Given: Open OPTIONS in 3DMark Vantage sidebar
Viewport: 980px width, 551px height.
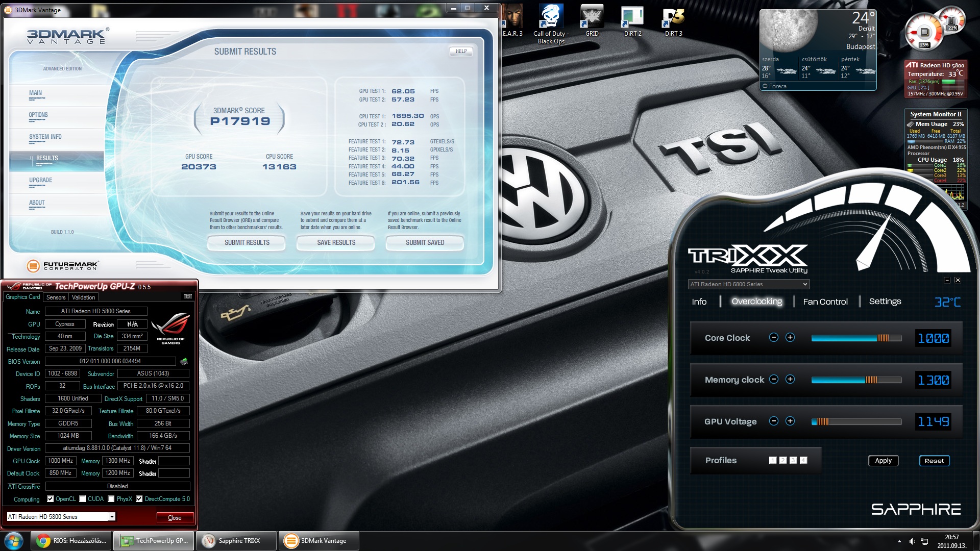Looking at the screenshot, I should 38,115.
